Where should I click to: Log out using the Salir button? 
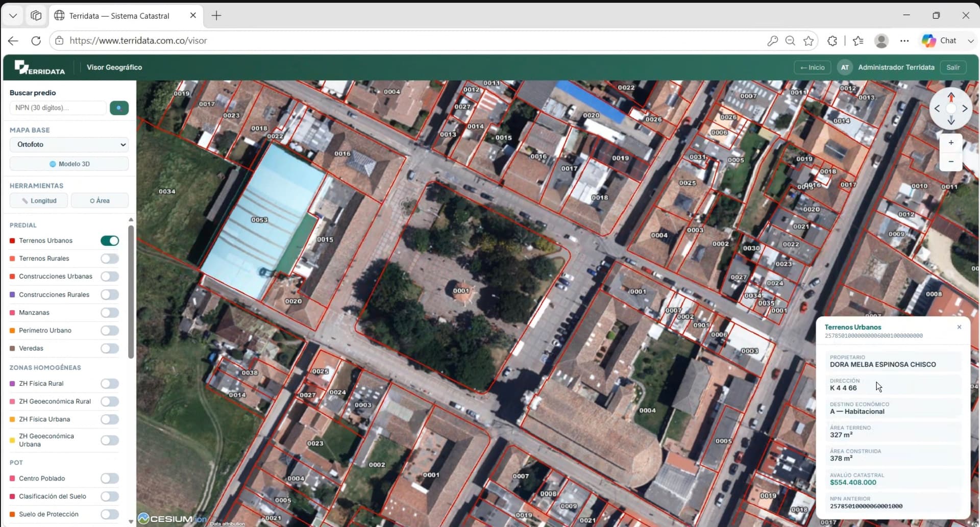[x=953, y=67]
